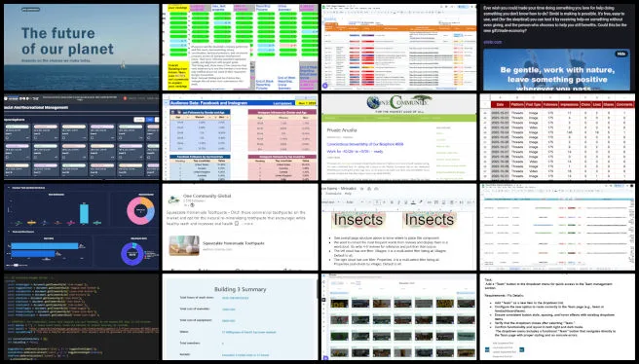Click the Impressions column header
Screen dimensions: 639x364
pyautogui.click(x=569, y=105)
